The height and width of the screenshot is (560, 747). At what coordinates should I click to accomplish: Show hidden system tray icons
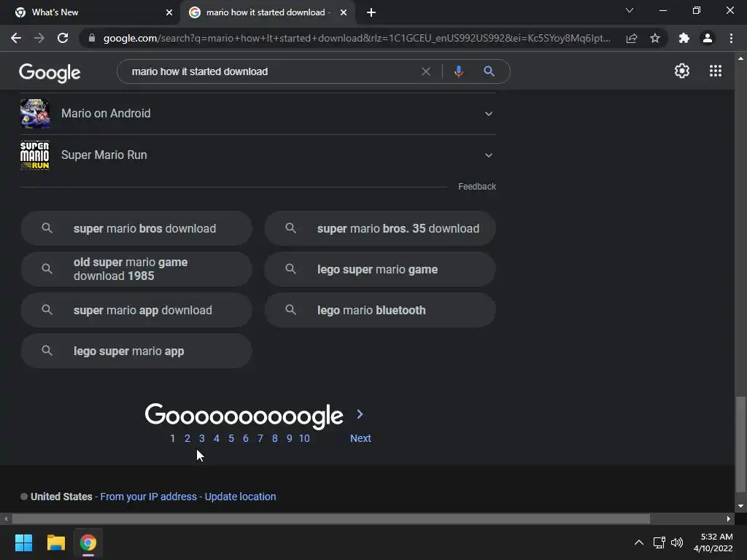639,542
